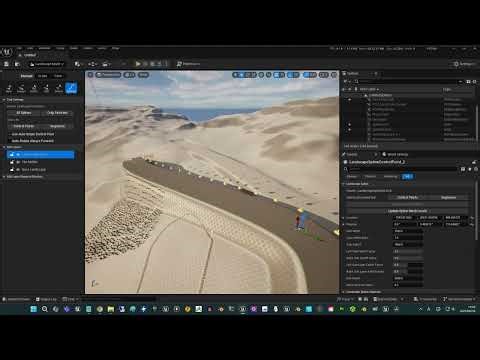Expand the Location property row arrow

344,218
